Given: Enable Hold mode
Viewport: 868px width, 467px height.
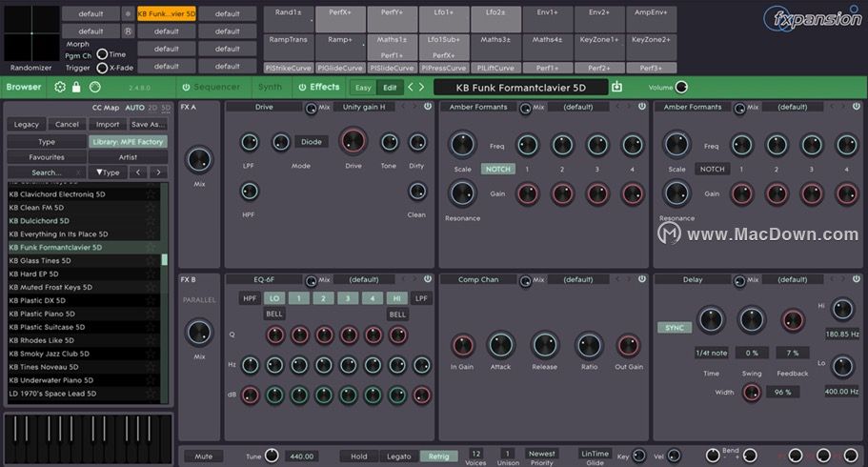Looking at the screenshot, I should point(358,457).
